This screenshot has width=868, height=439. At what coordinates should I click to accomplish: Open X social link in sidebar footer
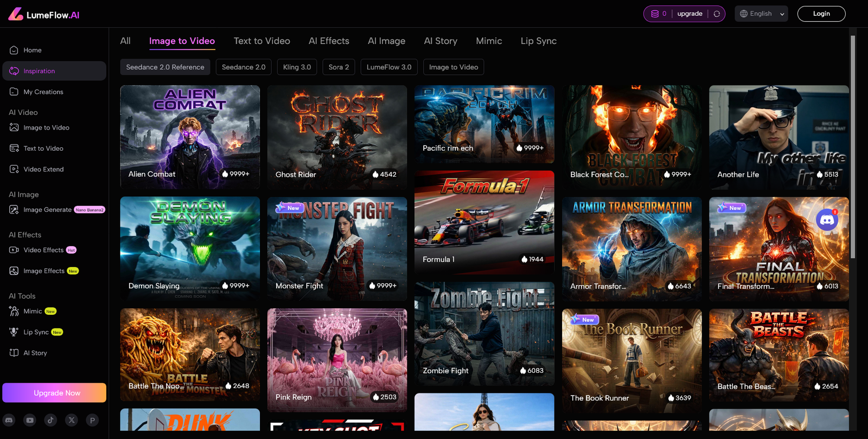(72, 420)
